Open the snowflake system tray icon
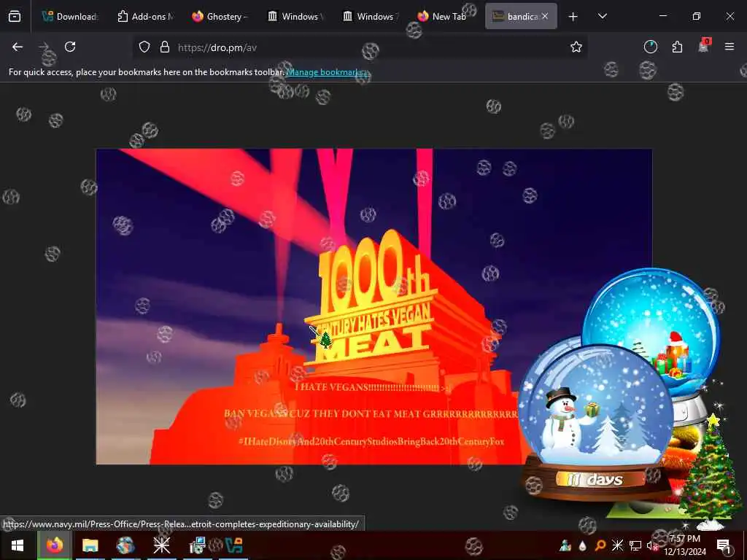 click(x=617, y=545)
